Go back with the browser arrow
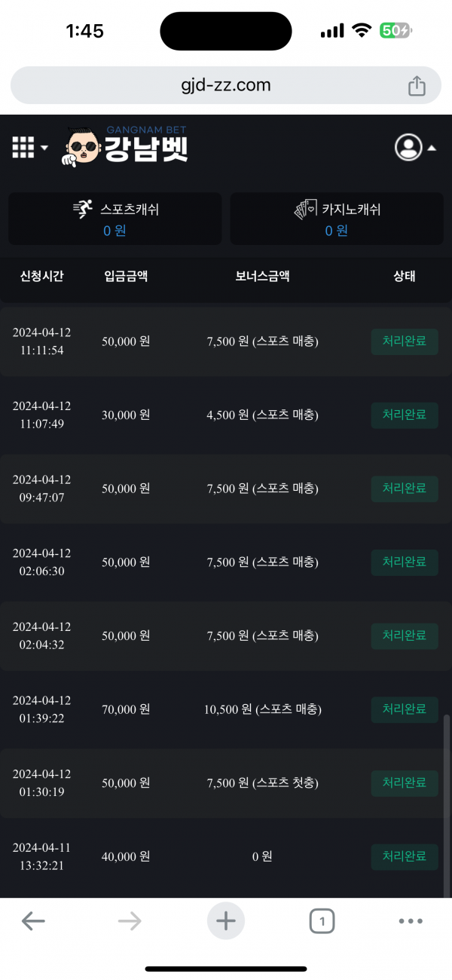 click(x=33, y=920)
